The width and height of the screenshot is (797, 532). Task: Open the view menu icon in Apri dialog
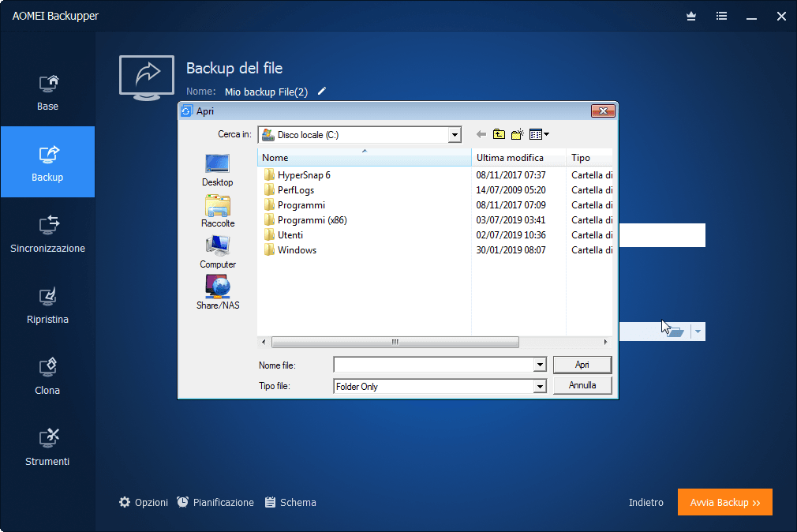coord(539,134)
